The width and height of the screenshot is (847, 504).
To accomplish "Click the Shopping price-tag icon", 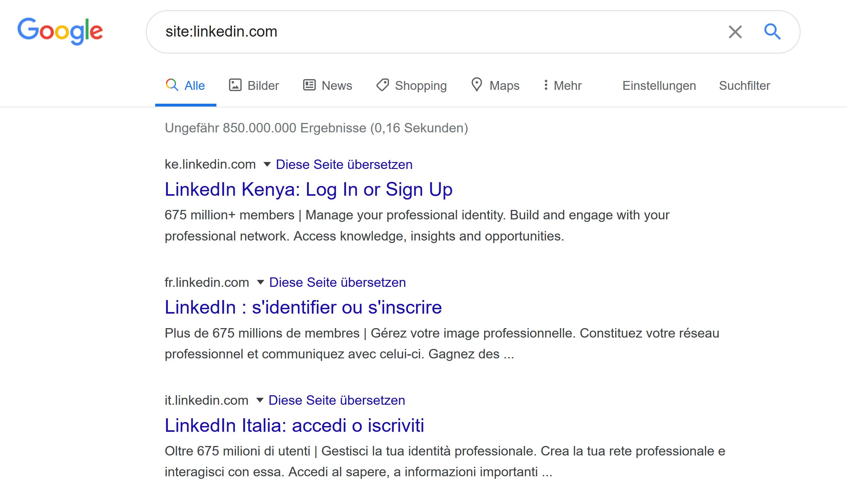I will coord(382,85).
